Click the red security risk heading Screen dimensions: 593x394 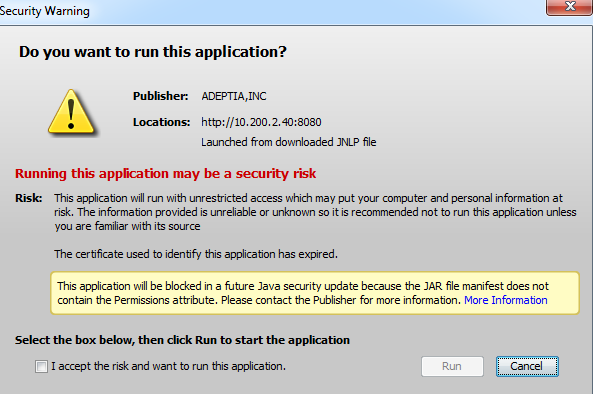click(x=165, y=174)
